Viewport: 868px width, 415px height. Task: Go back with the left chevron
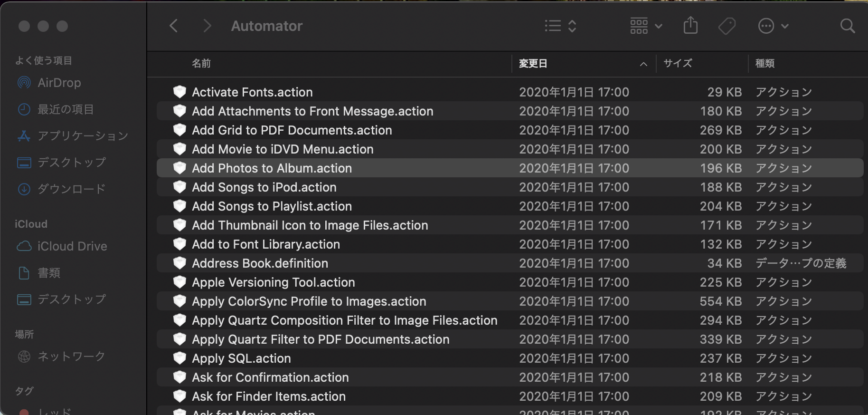click(x=174, y=26)
